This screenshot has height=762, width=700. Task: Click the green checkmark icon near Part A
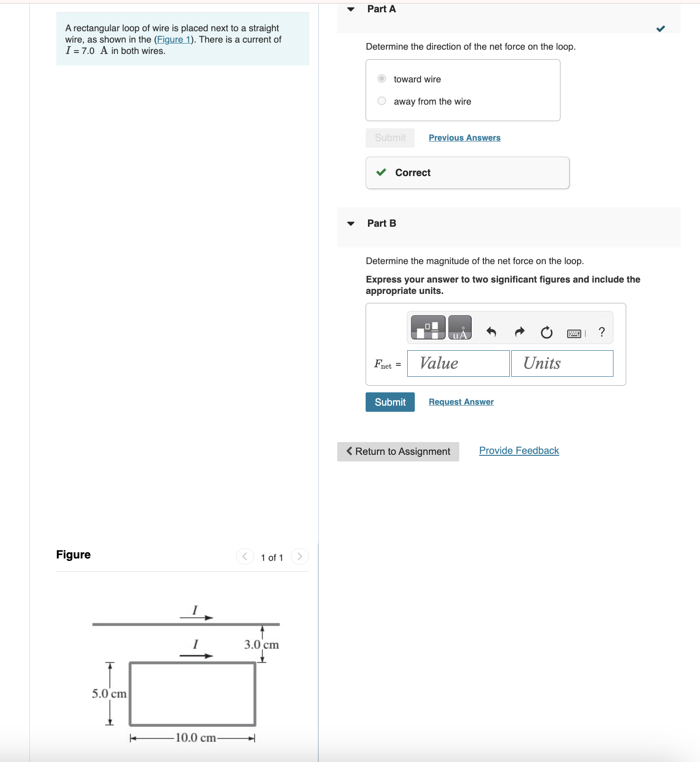tap(661, 28)
